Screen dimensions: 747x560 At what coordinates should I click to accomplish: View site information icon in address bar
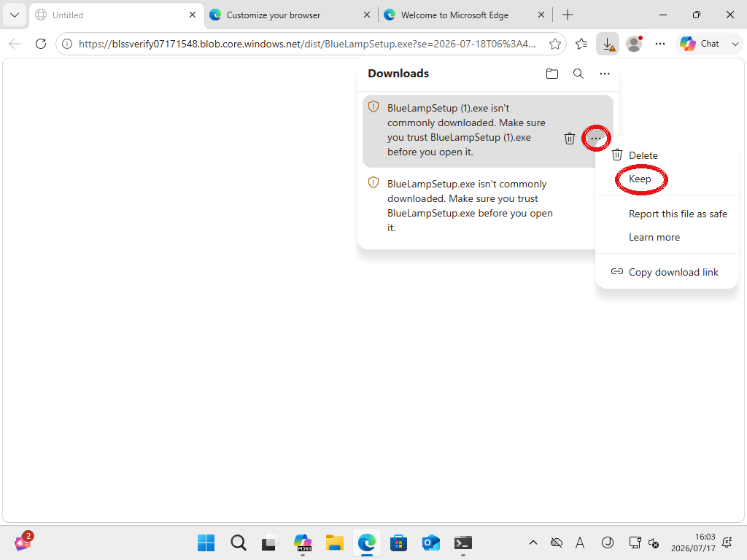pos(67,44)
